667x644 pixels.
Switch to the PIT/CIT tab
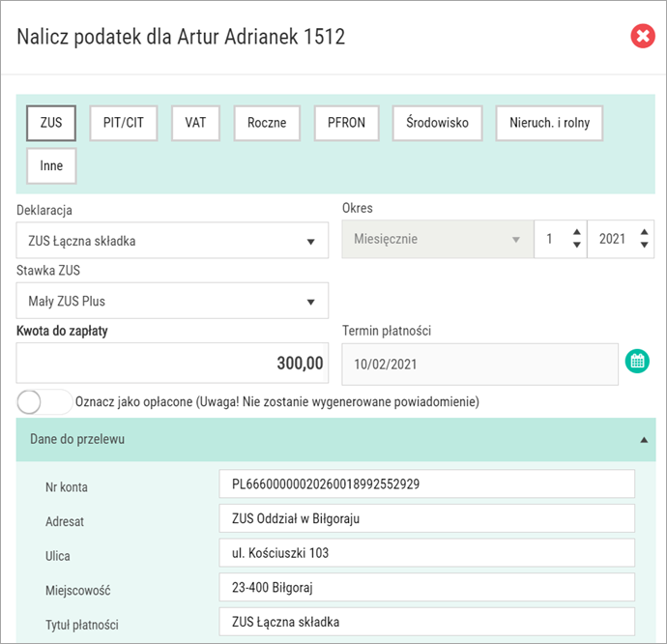click(124, 123)
